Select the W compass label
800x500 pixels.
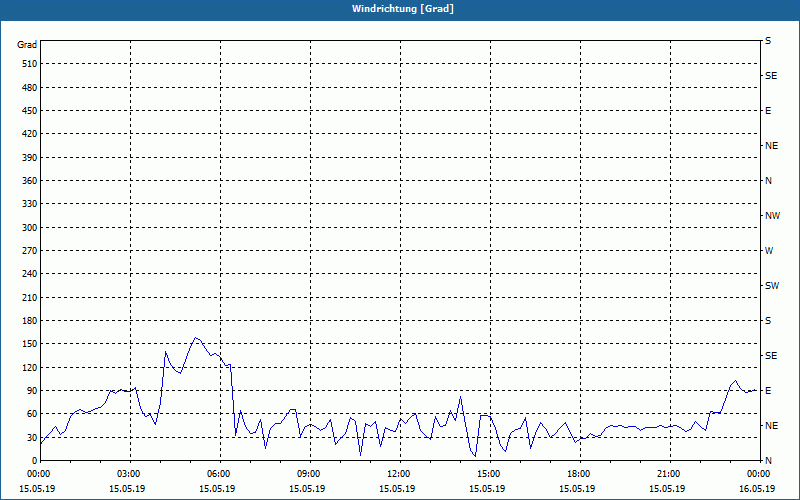pos(769,251)
